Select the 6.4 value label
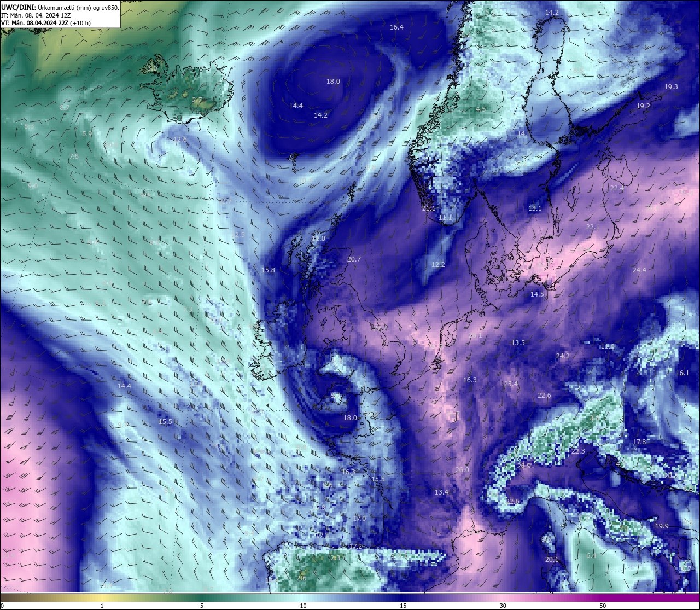This screenshot has width=700, height=610. click(591, 555)
